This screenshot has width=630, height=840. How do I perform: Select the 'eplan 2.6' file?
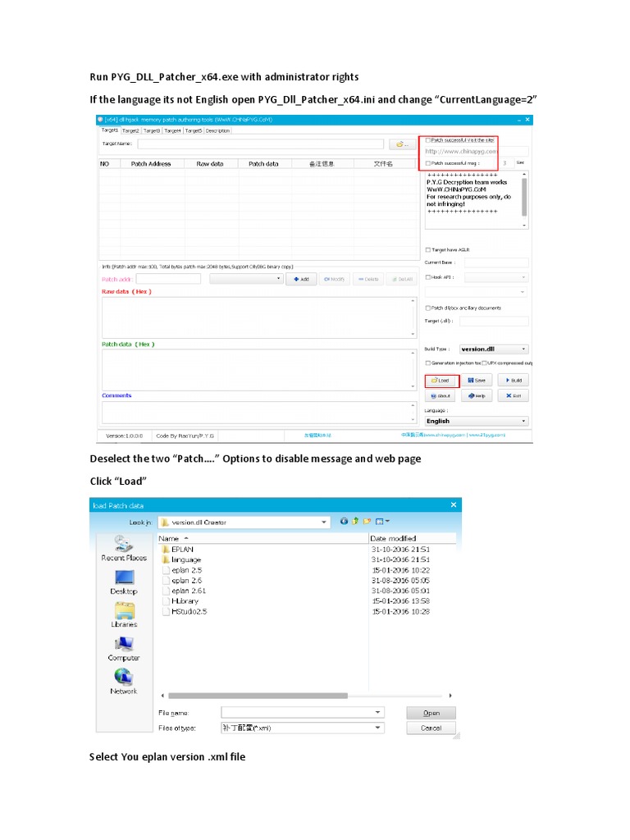pos(183,581)
